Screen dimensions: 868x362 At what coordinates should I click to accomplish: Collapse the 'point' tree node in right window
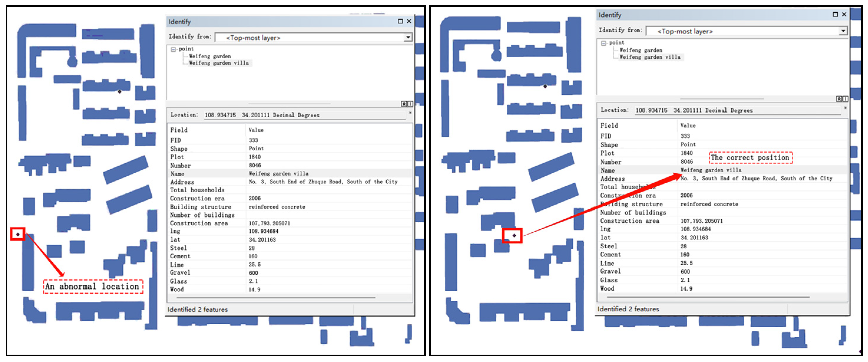click(x=604, y=43)
